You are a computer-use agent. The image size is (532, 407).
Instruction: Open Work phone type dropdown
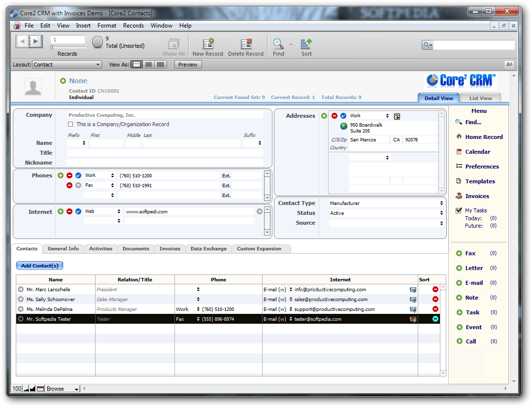coord(100,175)
